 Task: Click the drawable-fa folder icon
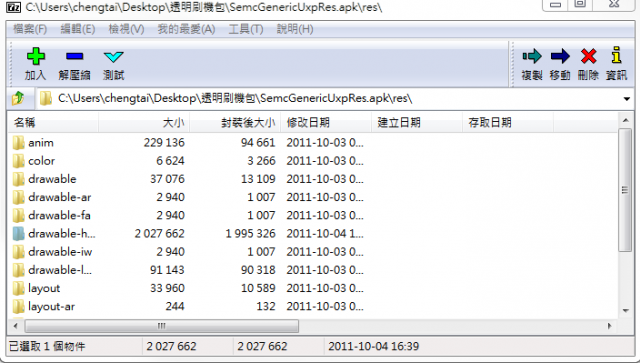(x=18, y=216)
